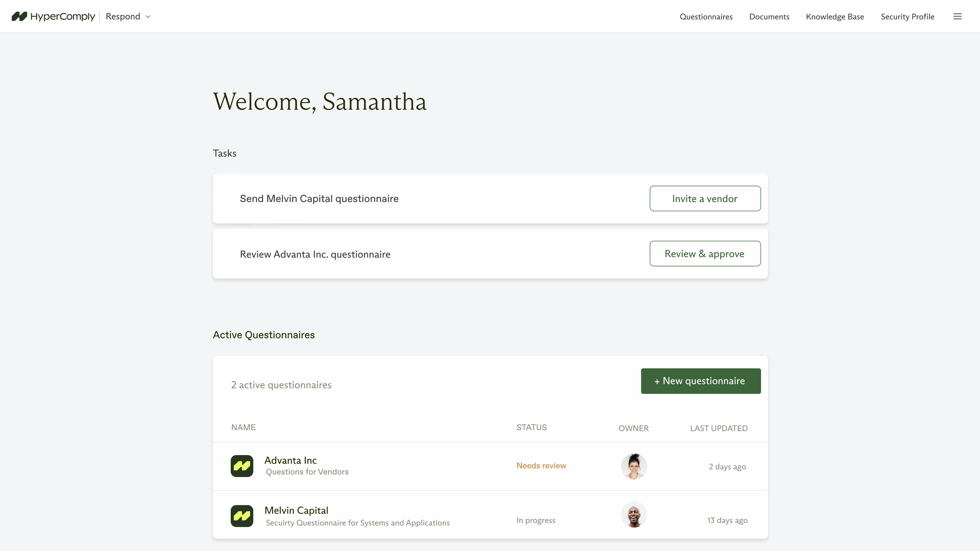Open the Security Profile page
980x551 pixels.
tap(908, 16)
